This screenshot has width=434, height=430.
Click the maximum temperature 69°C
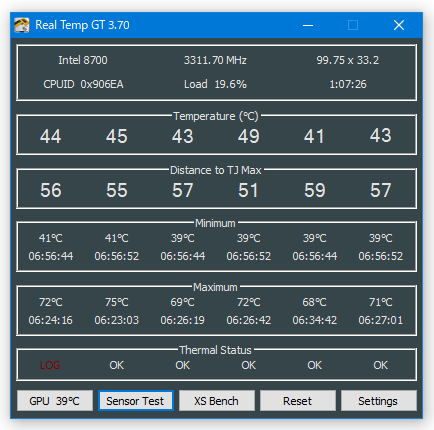pyautogui.click(x=182, y=302)
